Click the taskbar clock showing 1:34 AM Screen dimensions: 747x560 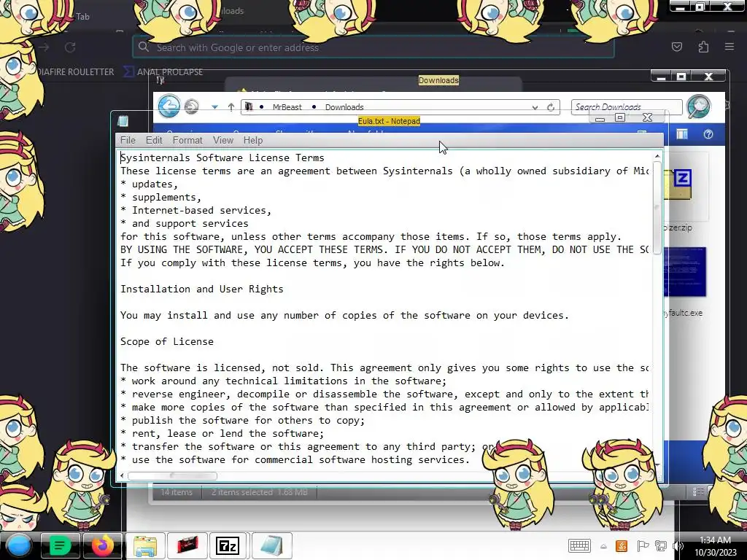715,545
